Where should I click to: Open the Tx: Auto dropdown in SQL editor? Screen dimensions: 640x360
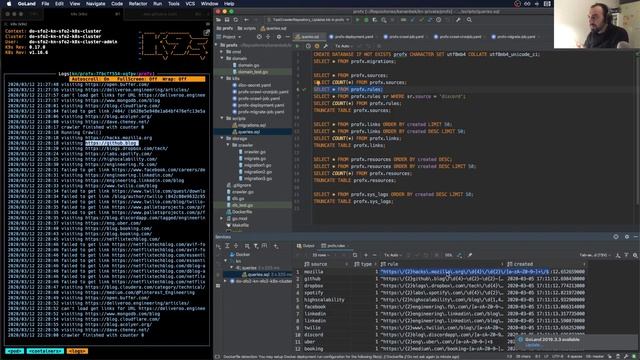click(x=344, y=46)
